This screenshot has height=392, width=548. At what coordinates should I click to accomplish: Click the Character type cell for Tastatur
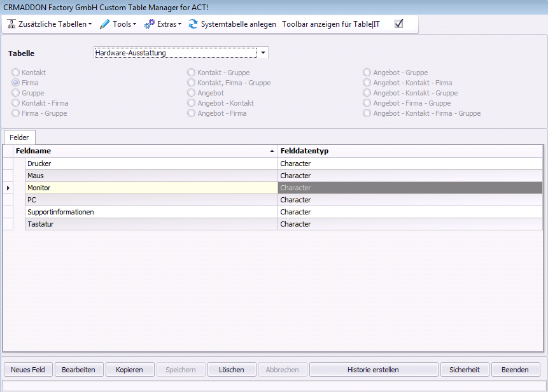click(x=411, y=224)
